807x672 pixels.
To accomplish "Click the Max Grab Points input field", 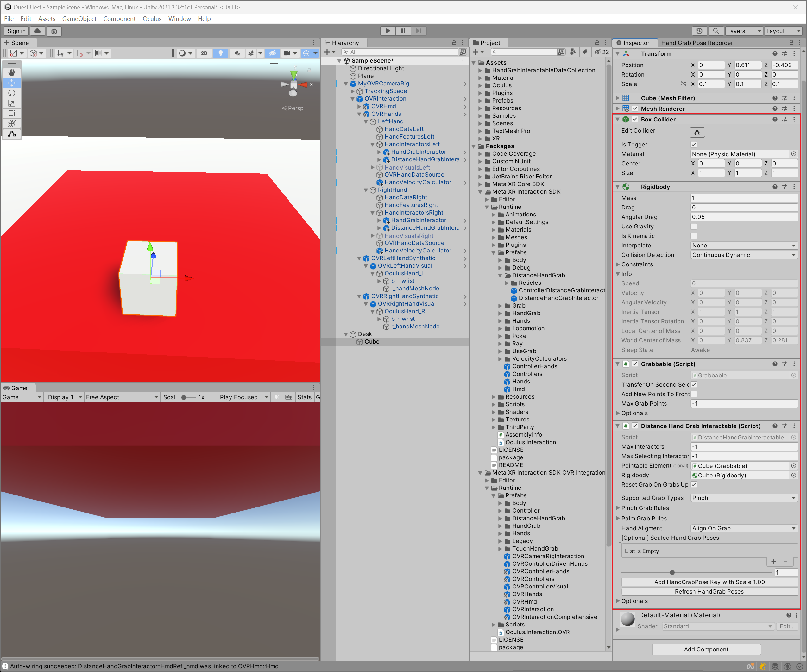I will point(744,404).
